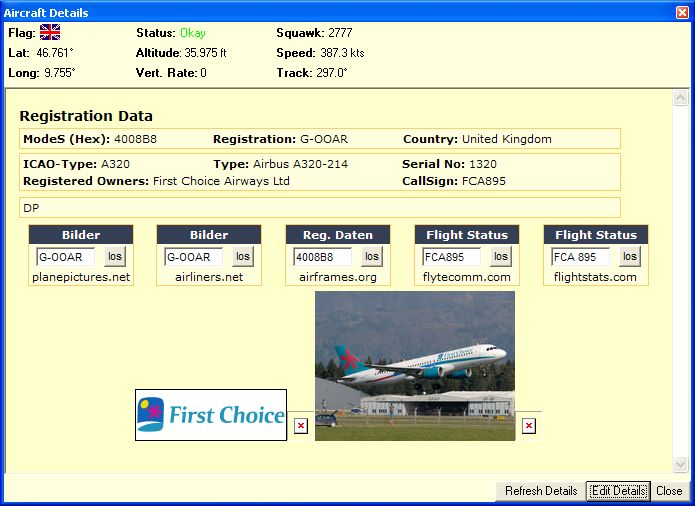
Task: Focus the FCA895 field for flytecomm.com
Action: tap(451, 257)
